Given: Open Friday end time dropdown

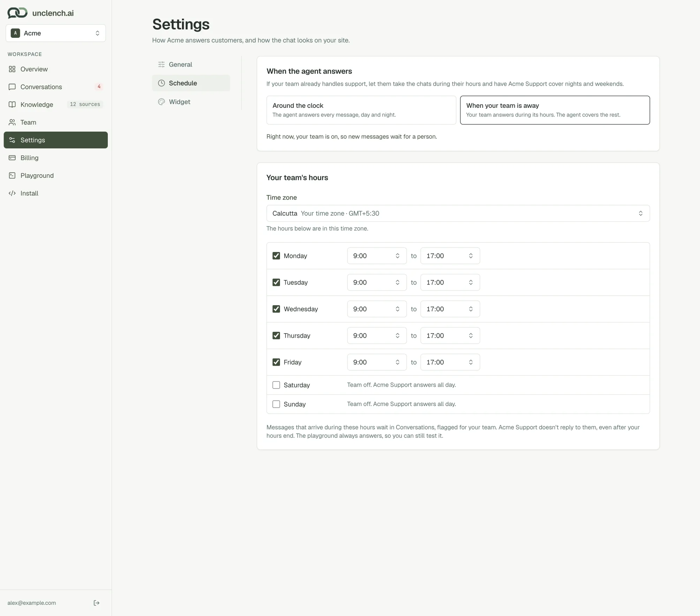Looking at the screenshot, I should [450, 362].
